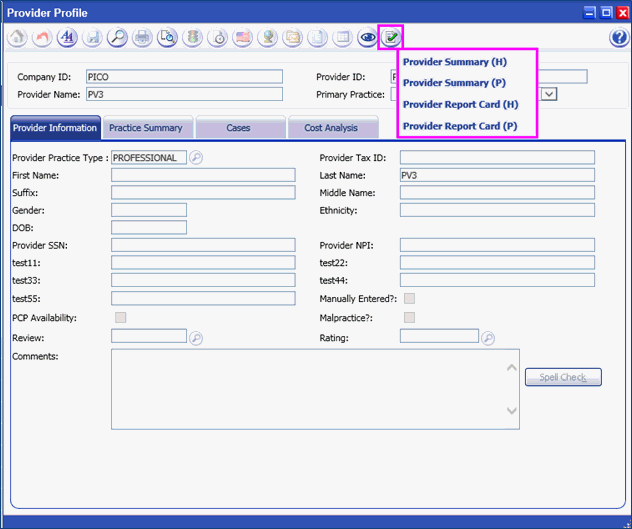Toggle the Malpractice checkbox

[x=409, y=318]
